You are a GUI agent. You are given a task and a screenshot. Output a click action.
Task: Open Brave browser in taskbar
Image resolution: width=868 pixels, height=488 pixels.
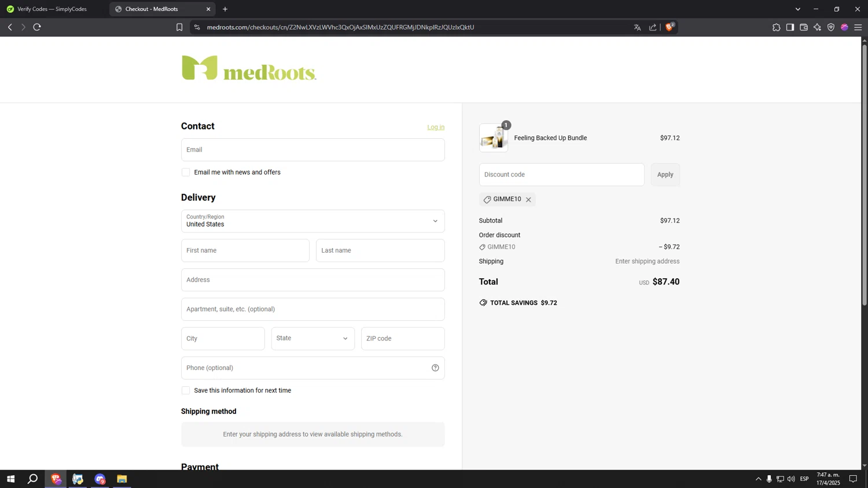(x=56, y=479)
